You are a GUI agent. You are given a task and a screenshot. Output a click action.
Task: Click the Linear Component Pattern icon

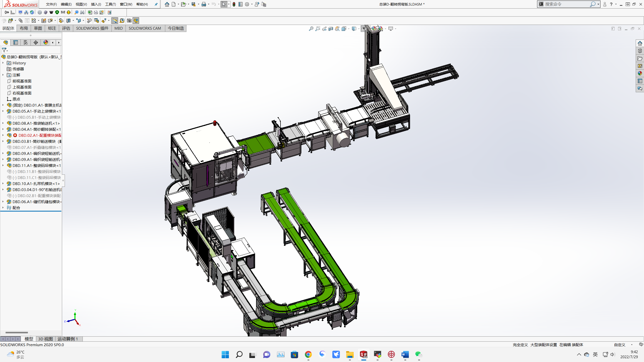34,21
